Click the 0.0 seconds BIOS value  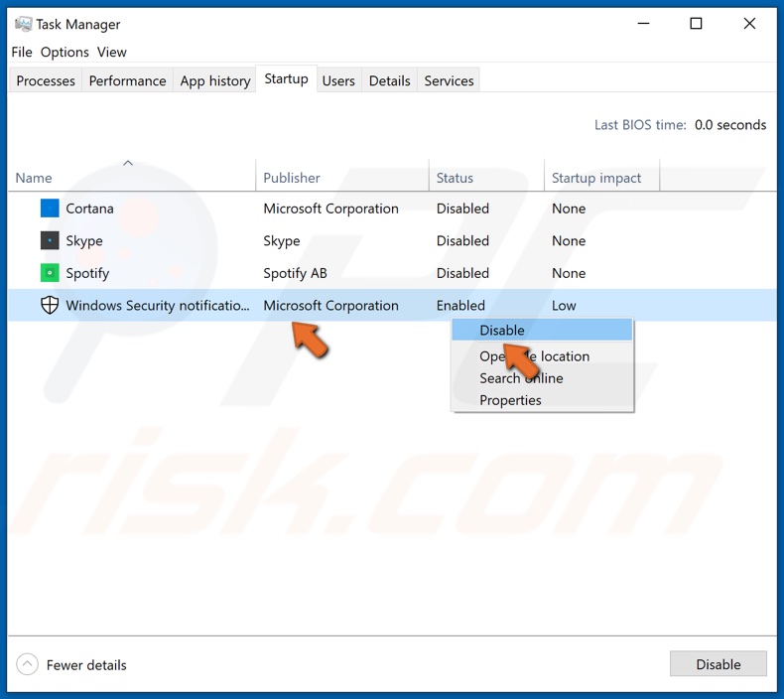[x=730, y=124]
